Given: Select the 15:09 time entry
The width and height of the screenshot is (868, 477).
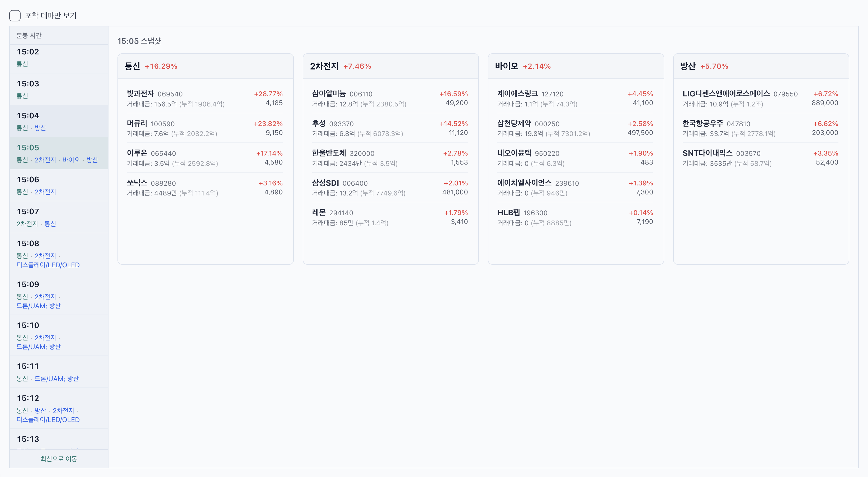Looking at the screenshot, I should (59, 295).
